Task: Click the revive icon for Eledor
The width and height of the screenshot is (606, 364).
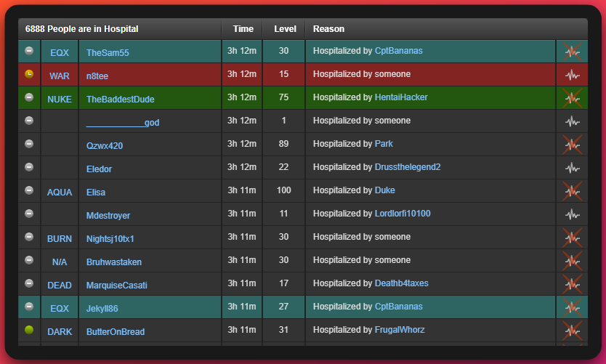Action: [572, 168]
